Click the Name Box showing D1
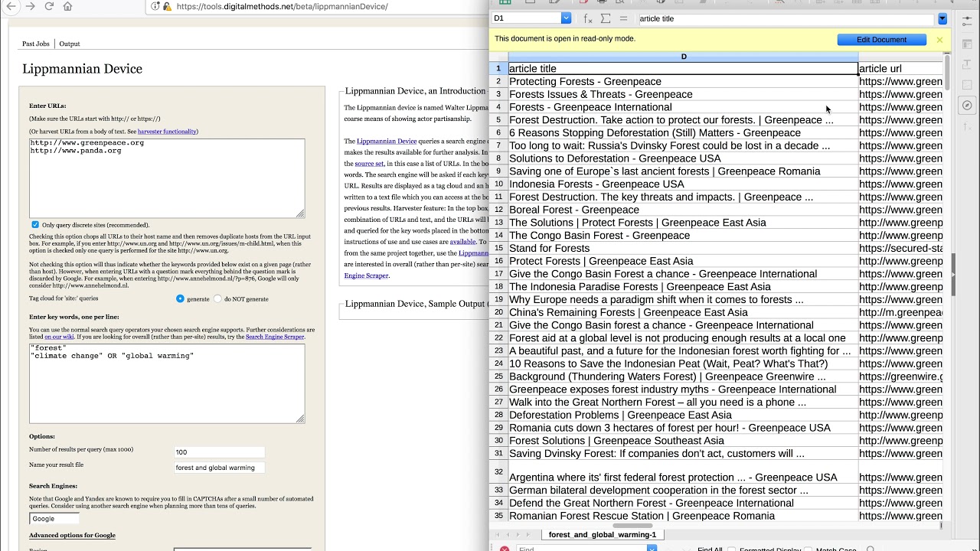 coord(527,18)
